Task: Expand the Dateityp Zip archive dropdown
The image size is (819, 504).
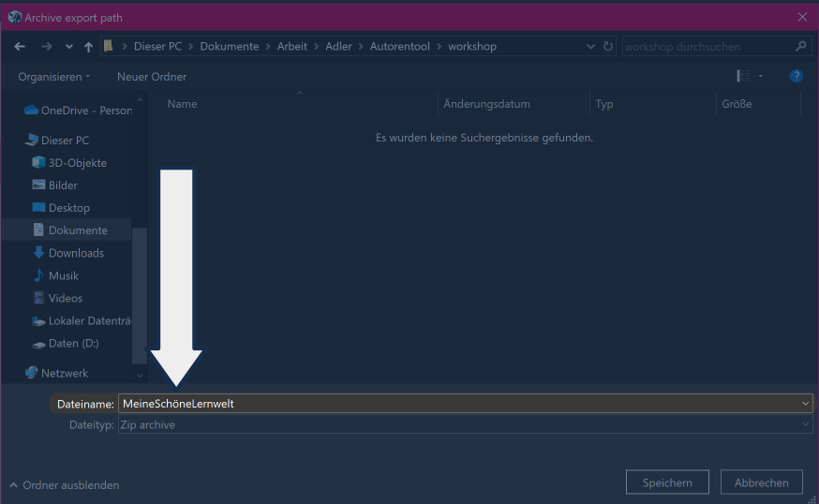Action: 805,425
